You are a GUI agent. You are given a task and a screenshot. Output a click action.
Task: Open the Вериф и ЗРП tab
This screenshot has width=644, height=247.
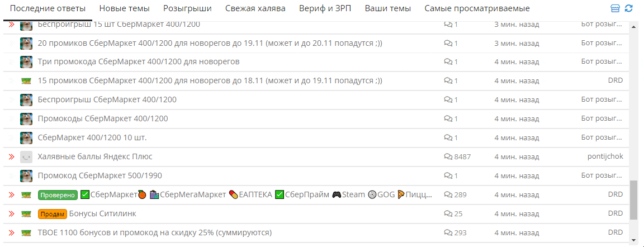coord(325,8)
